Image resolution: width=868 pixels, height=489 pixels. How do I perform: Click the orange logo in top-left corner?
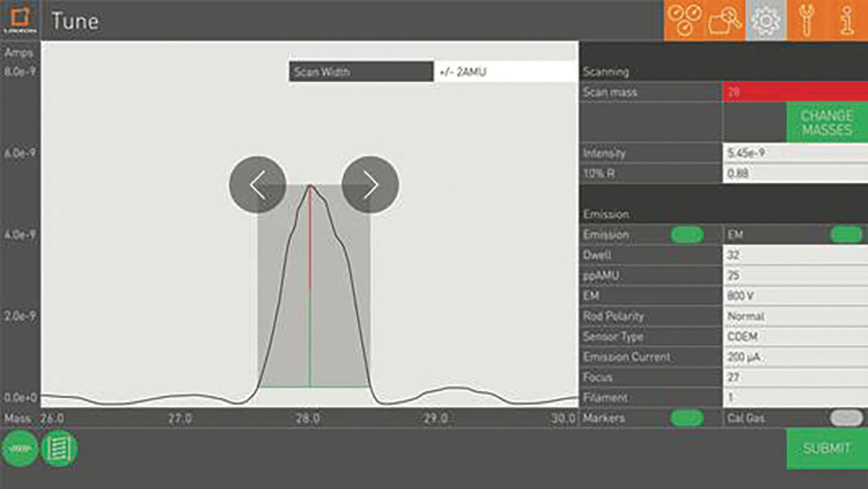click(20, 20)
